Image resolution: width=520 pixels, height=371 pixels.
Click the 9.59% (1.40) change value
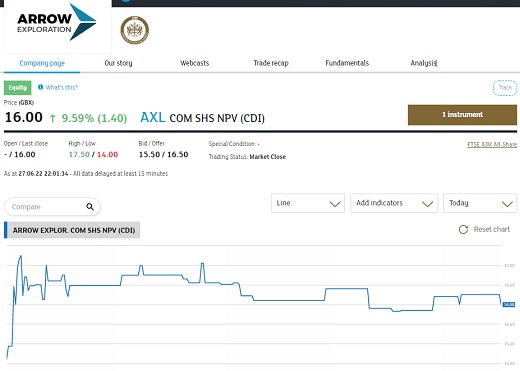pyautogui.click(x=94, y=118)
